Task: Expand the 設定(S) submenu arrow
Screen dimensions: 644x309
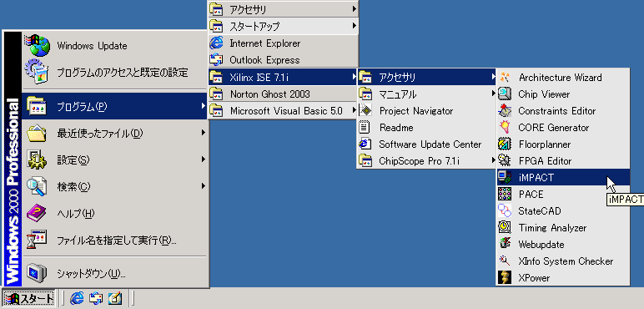Action: (x=203, y=160)
